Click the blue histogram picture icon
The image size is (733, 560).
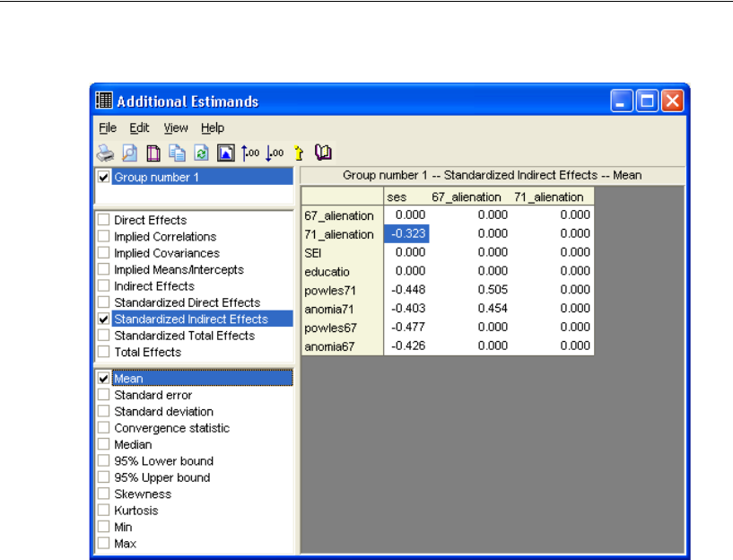point(226,153)
